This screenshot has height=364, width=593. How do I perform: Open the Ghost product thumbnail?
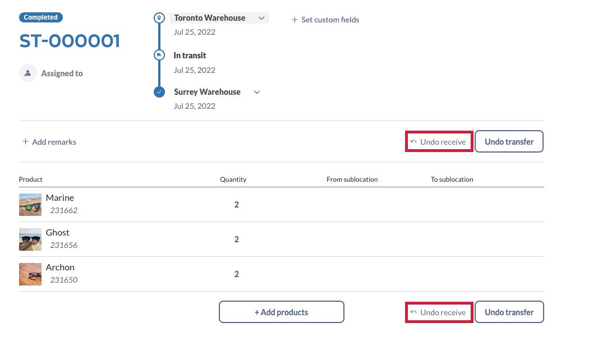pos(30,239)
